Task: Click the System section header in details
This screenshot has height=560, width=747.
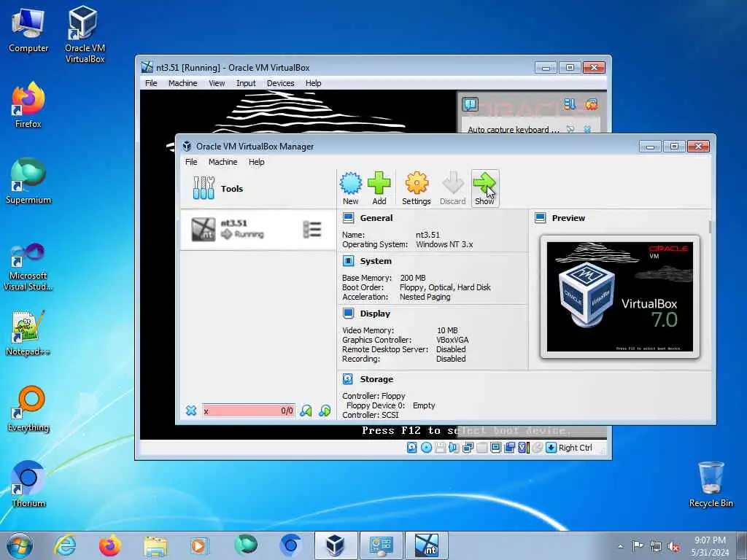Action: coord(376,261)
